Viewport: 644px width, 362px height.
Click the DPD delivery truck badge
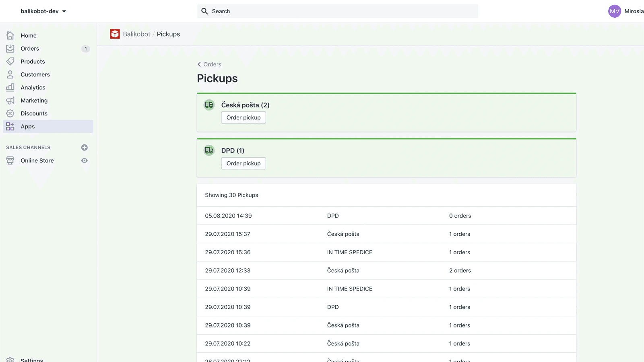[209, 150]
